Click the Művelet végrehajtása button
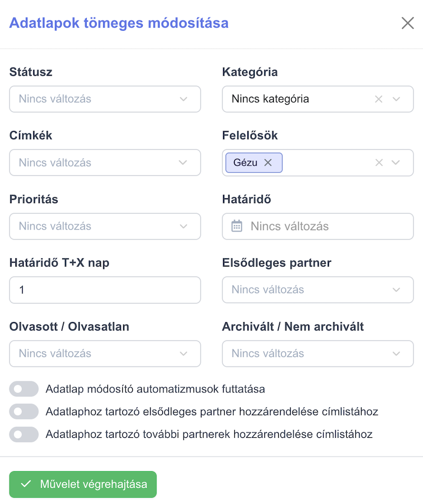 click(83, 484)
